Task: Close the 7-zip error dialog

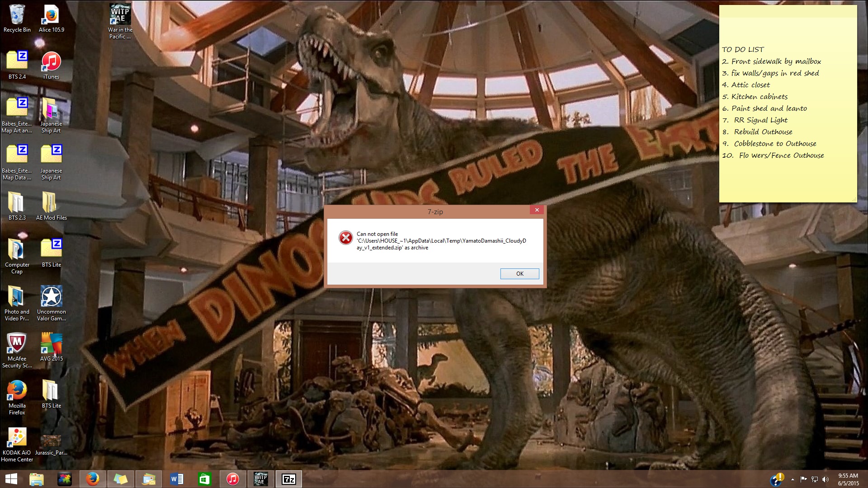Action: [x=537, y=210]
